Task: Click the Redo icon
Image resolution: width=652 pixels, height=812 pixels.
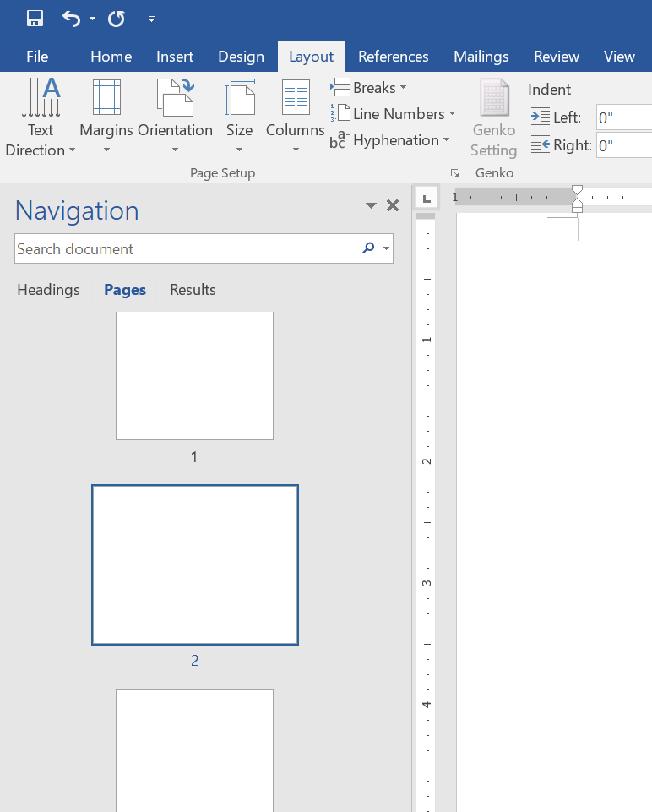Action: (x=117, y=19)
